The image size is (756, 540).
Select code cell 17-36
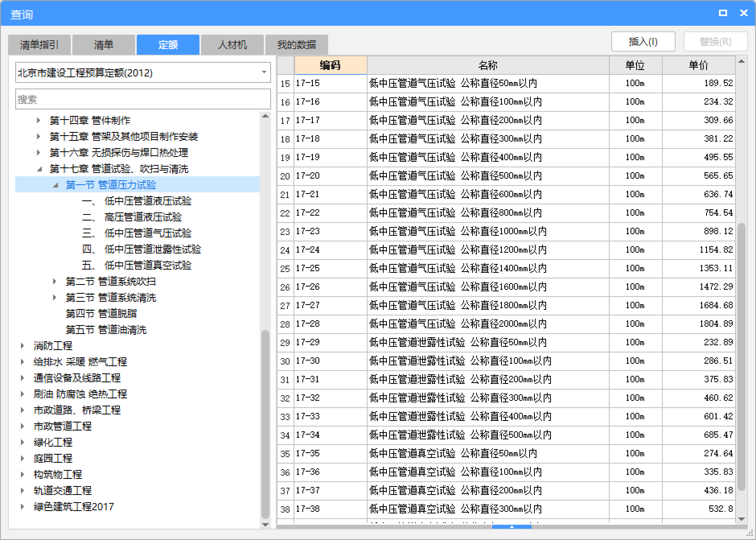pos(331,472)
